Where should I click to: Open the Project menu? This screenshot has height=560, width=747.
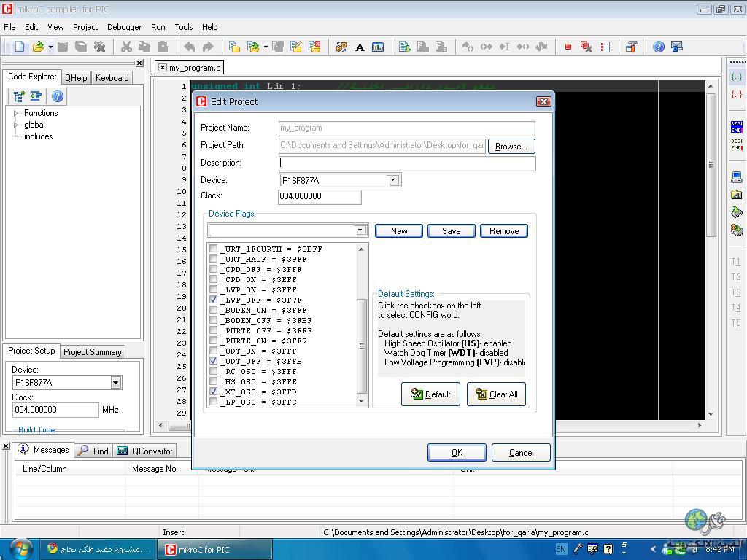(x=85, y=27)
